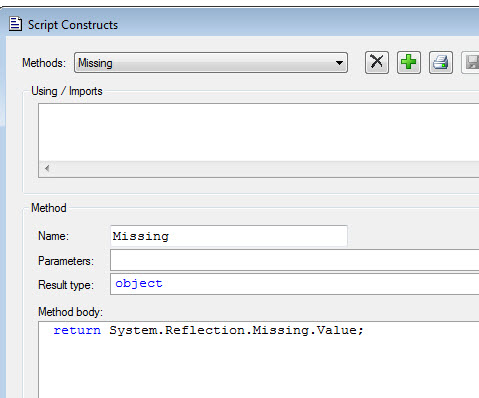Viewport: 479px width, 398px height.
Task: Click the Result type: label
Action: 66,285
